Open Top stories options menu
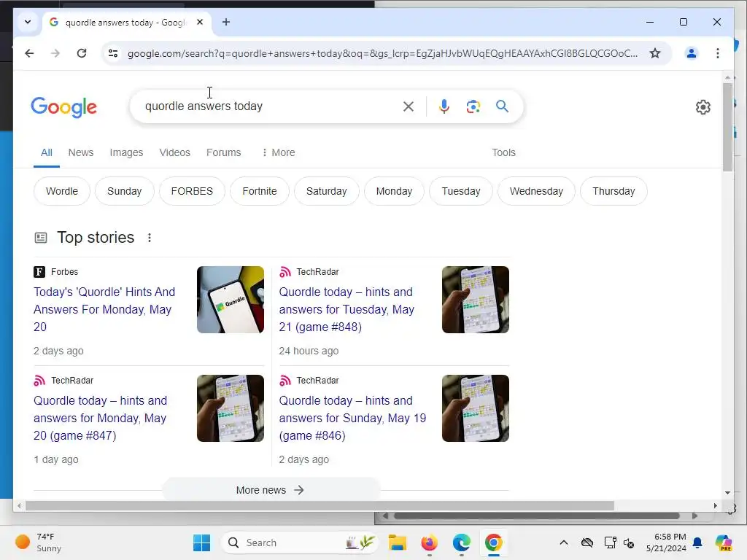 [x=150, y=238]
